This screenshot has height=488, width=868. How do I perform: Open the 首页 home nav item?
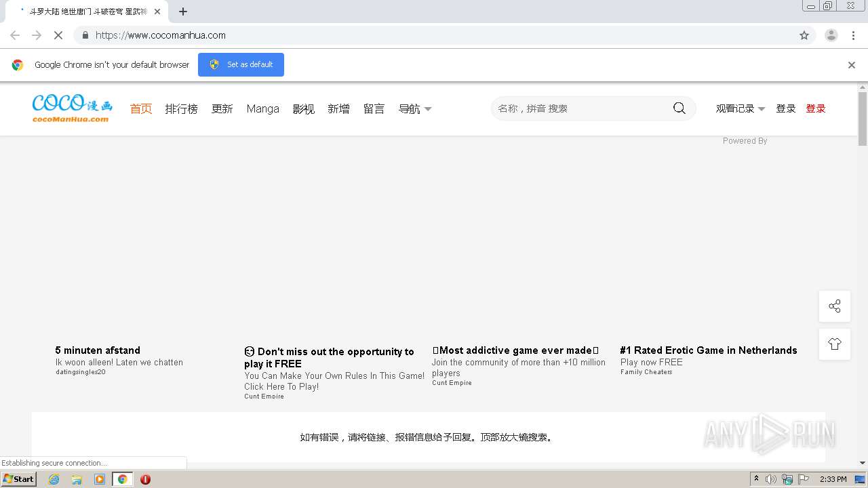tap(141, 108)
